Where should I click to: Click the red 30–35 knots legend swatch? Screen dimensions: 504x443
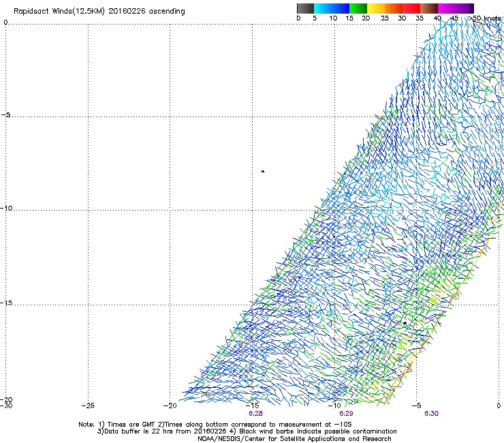point(411,8)
